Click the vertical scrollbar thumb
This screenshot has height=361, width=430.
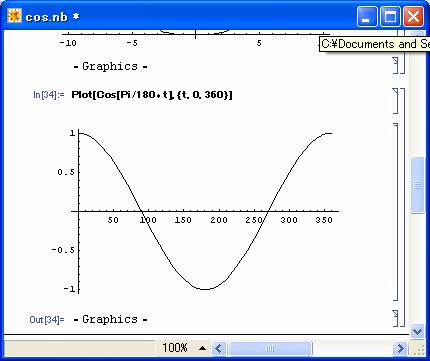(417, 185)
